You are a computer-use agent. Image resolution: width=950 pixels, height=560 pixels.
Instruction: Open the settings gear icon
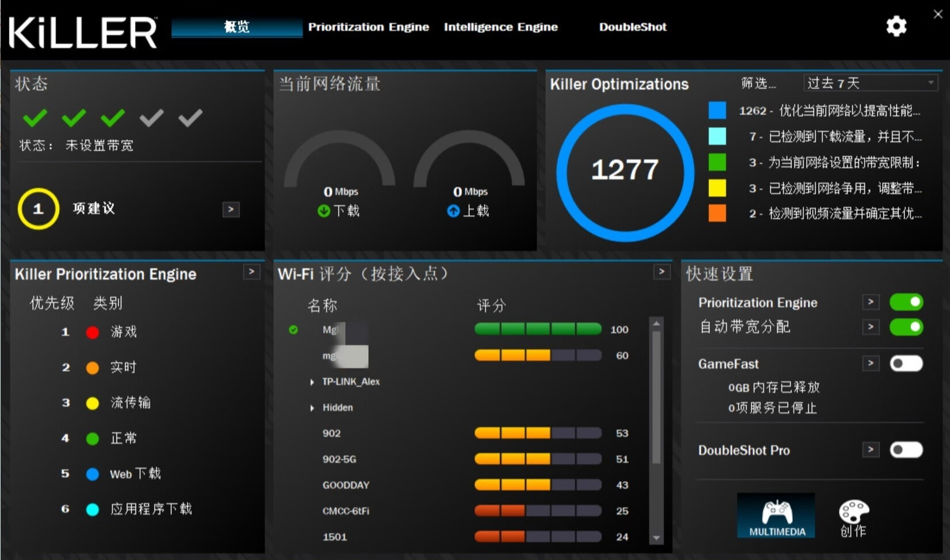(x=896, y=26)
